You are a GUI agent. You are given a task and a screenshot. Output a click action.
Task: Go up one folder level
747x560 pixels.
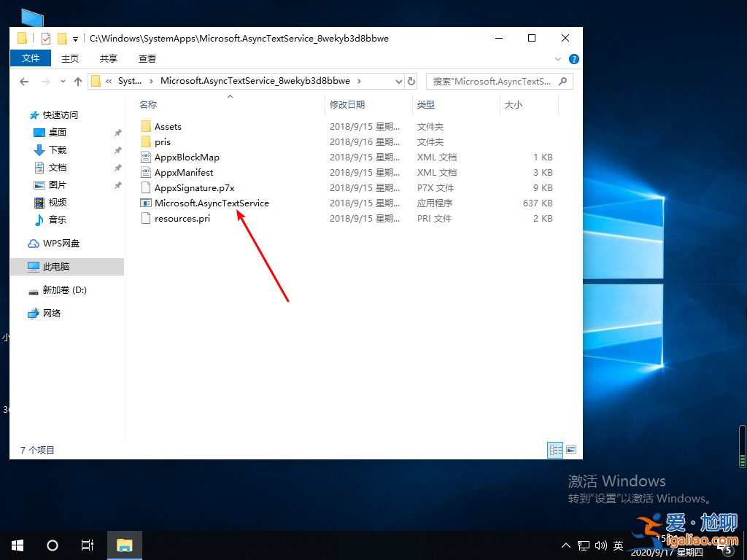click(x=79, y=81)
